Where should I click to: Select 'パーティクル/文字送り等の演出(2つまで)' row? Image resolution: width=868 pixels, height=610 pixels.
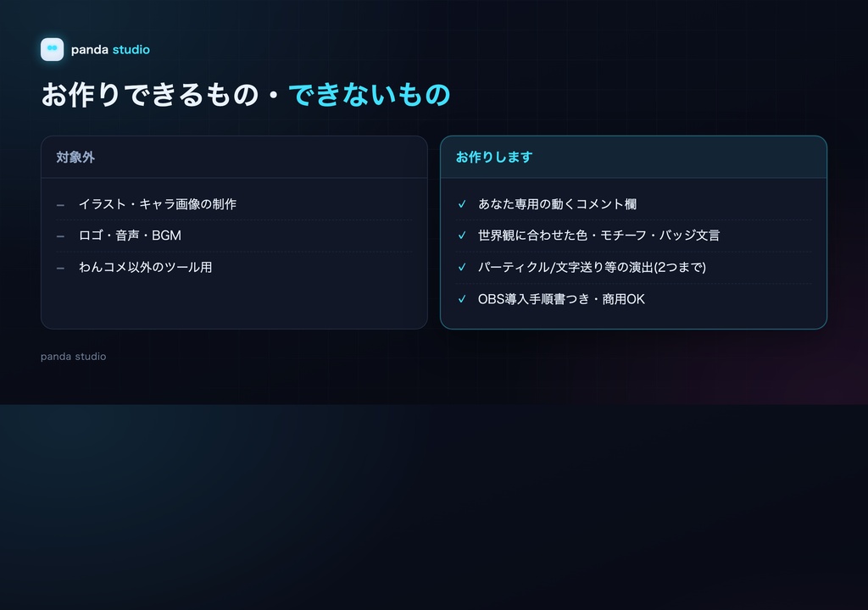pos(633,268)
